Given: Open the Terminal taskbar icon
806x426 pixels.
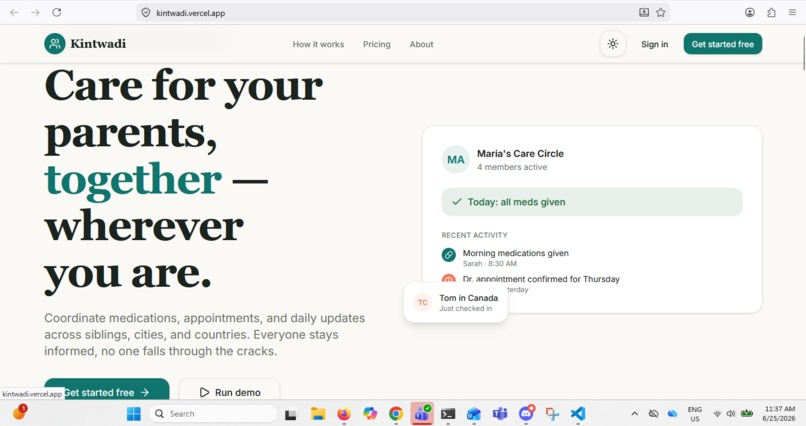Looking at the screenshot, I should [x=448, y=414].
